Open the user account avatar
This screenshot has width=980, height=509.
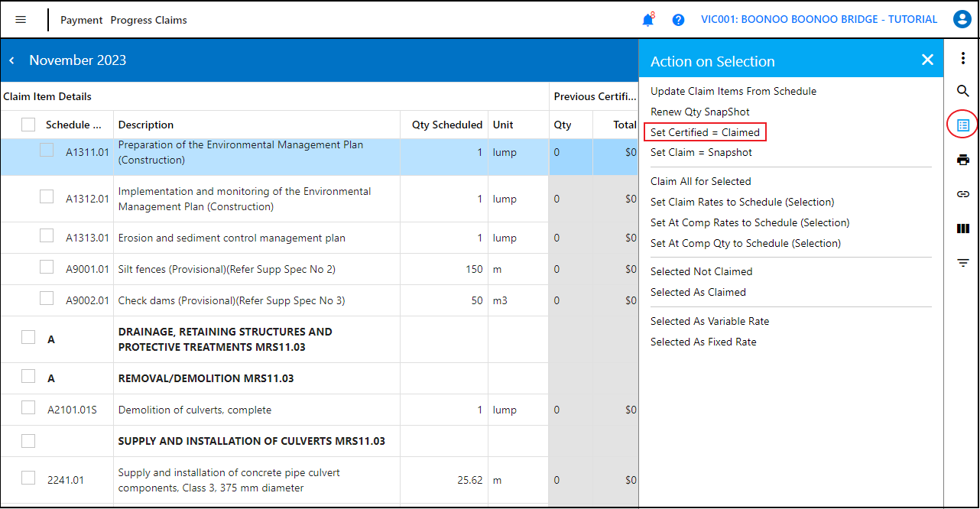[x=962, y=20]
